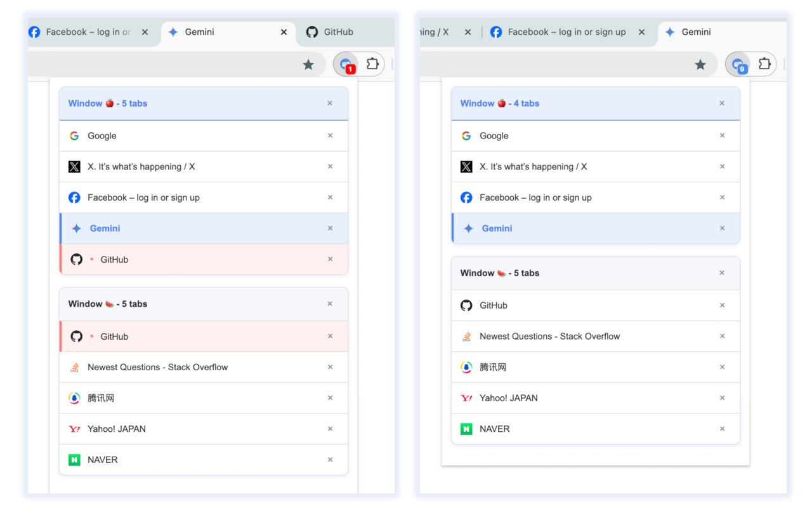
Task: Close the NAVER entry in the right screenshot
Action: point(722,429)
